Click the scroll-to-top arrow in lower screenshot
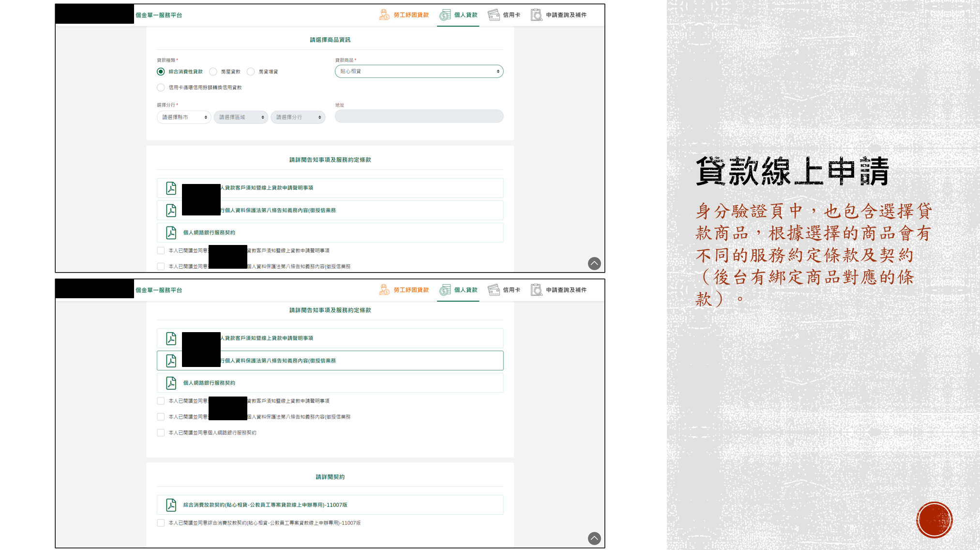Image resolution: width=980 pixels, height=550 pixels. point(594,538)
